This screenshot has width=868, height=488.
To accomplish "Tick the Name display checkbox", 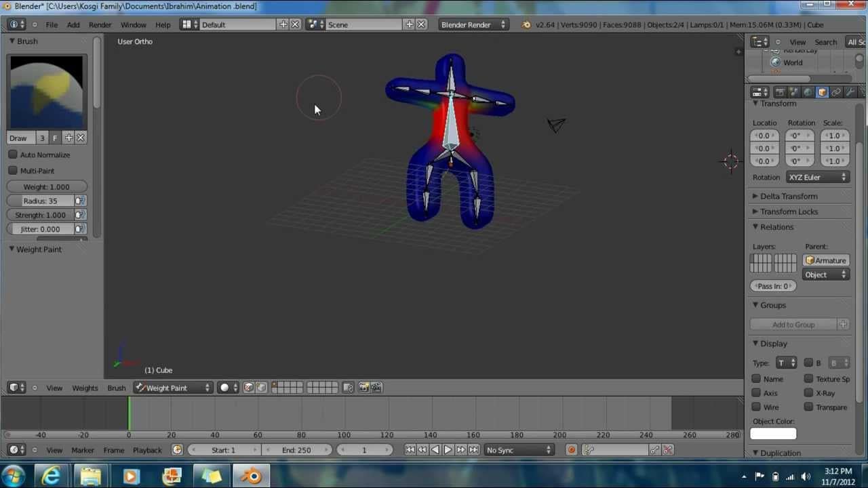I will tap(756, 379).
